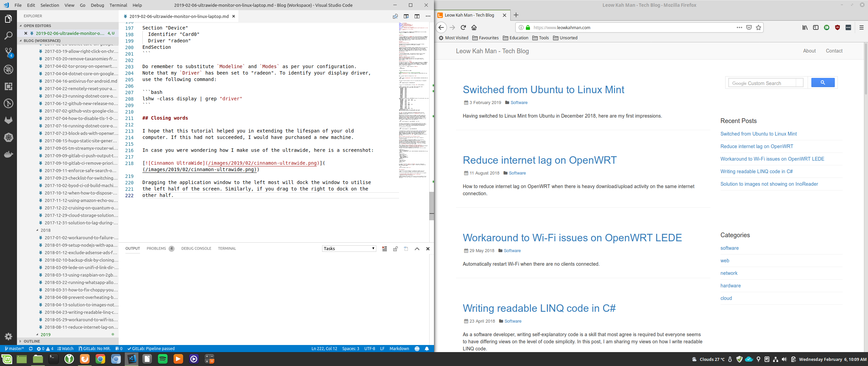Image resolution: width=868 pixels, height=366 pixels.
Task: Open notifications bell in VS Code status bar
Action: click(427, 348)
